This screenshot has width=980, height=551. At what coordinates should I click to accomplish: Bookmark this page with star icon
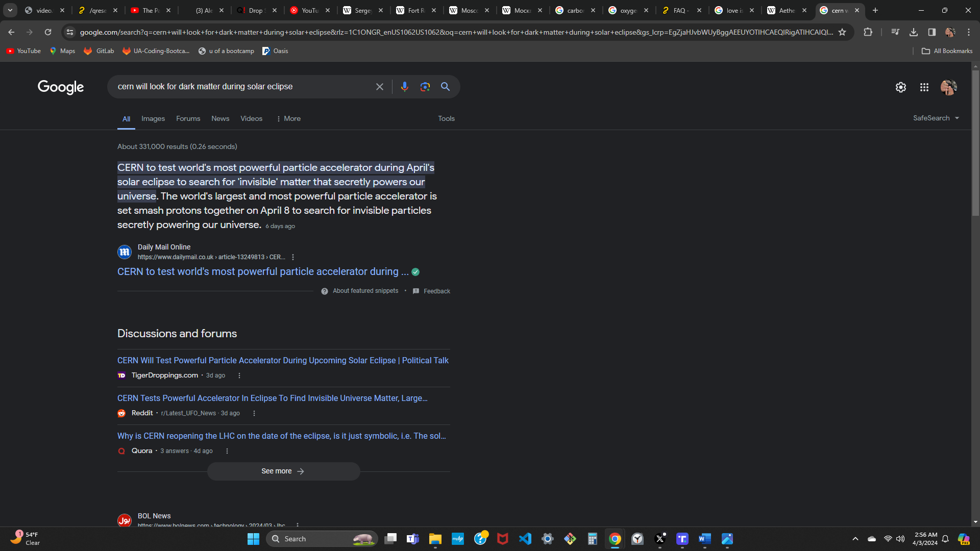pos(842,32)
